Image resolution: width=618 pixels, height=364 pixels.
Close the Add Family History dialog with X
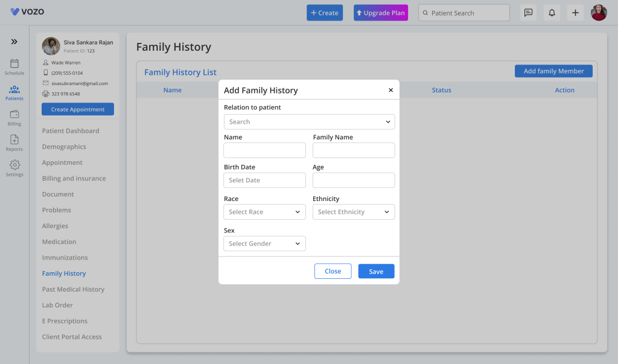(390, 90)
